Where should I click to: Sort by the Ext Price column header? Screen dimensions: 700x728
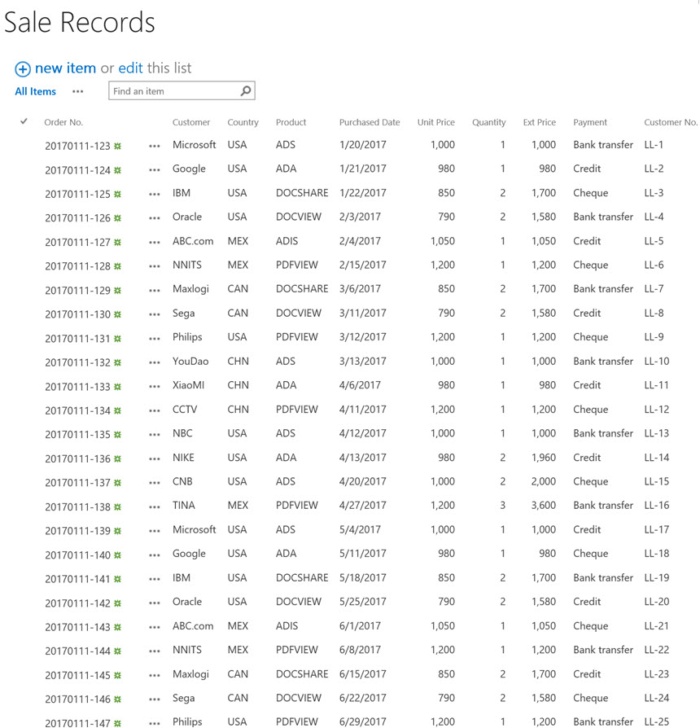pyautogui.click(x=539, y=122)
